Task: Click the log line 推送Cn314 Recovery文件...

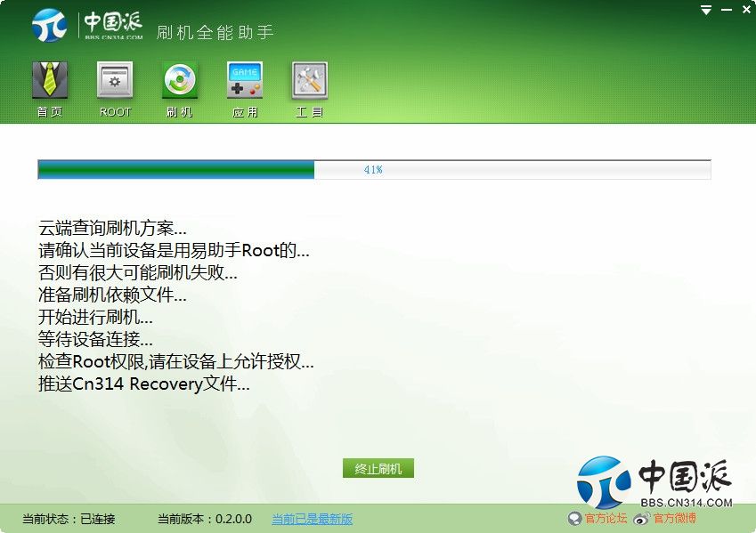Action: coord(143,384)
